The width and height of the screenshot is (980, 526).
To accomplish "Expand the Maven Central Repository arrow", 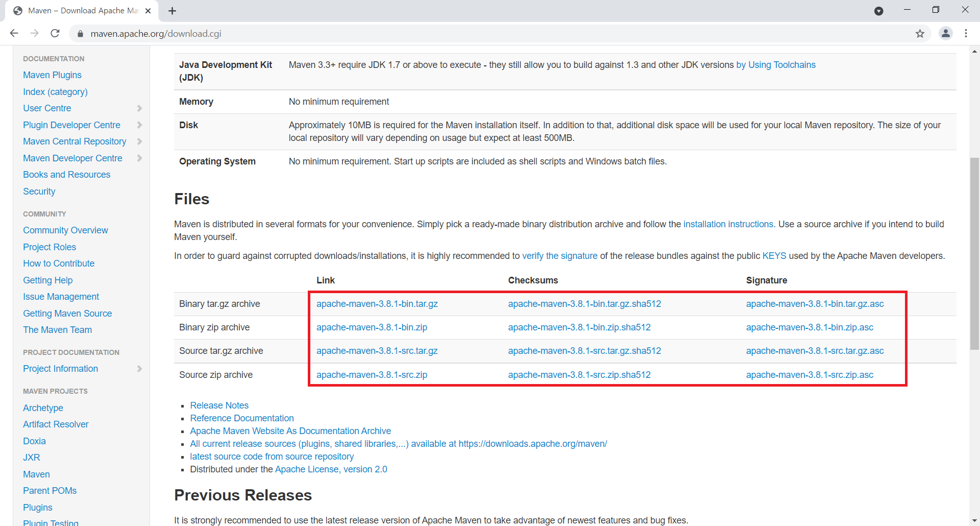I will [x=139, y=141].
